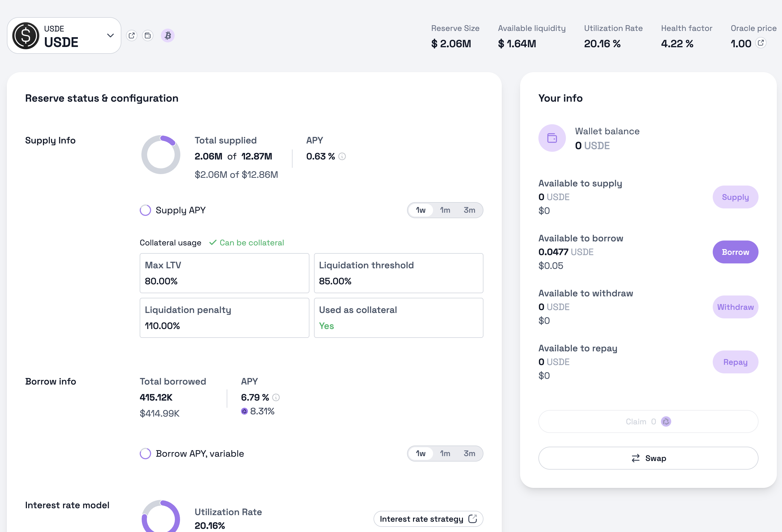
Task: Select 3m tab on Borrow APY chart
Action: click(469, 454)
